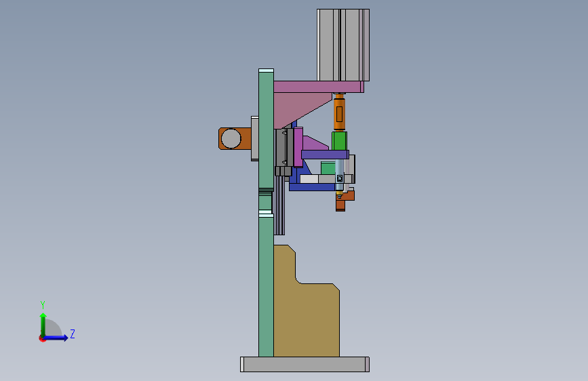Select the dark gray linear guide block
Image resolution: width=588 pixels, height=381 pixels.
point(284,148)
